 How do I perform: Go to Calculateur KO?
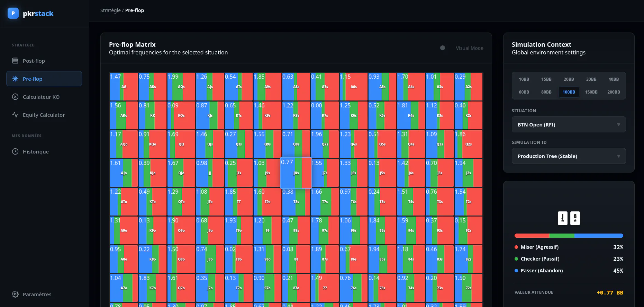44,97
